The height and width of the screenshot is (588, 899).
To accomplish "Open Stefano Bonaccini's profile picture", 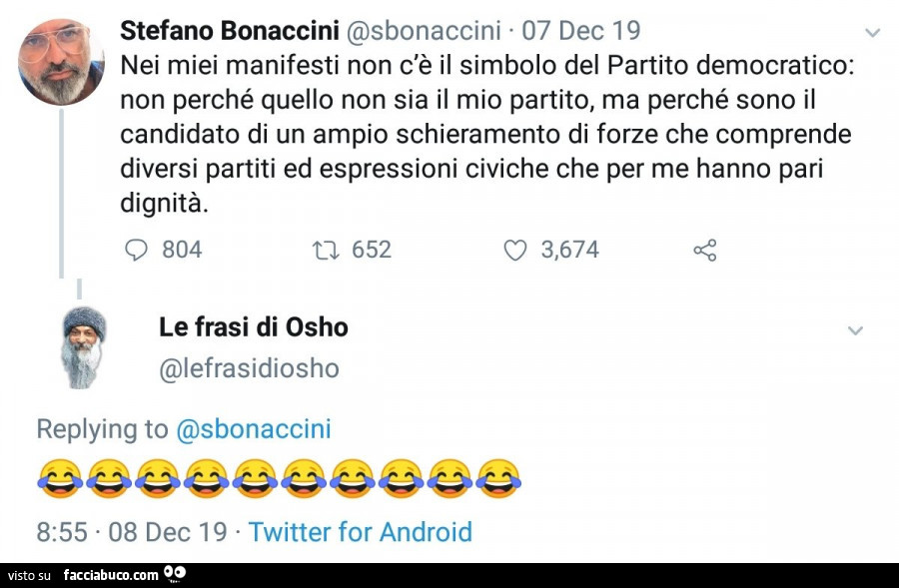I will click(x=61, y=62).
